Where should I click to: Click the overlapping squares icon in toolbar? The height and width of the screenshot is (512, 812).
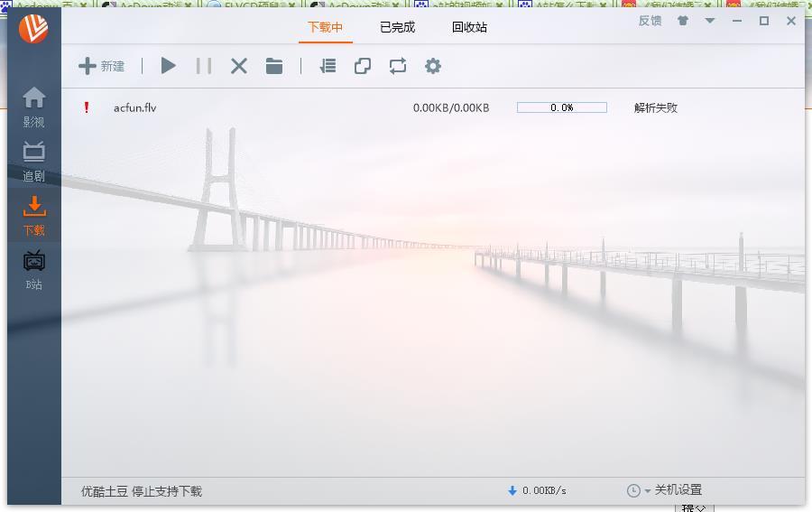click(x=363, y=66)
